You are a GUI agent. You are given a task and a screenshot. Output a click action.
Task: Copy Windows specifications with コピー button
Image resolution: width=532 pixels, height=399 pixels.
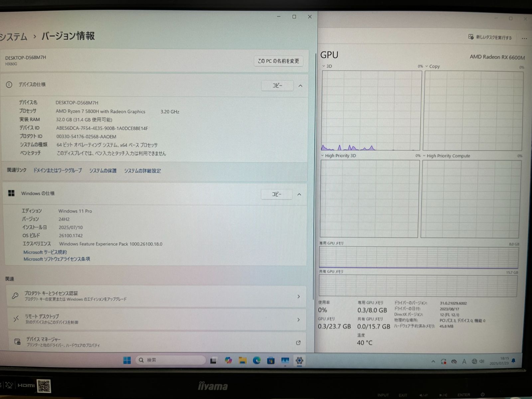(277, 194)
